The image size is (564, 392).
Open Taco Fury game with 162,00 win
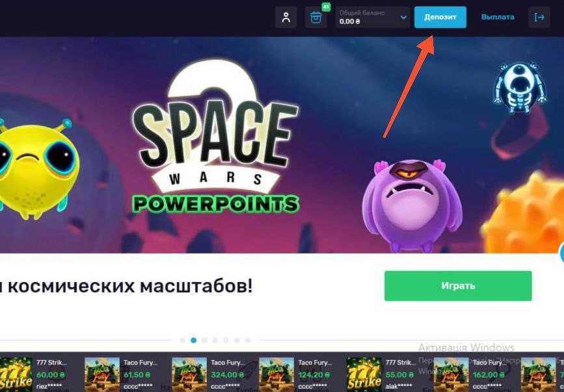(x=470, y=374)
